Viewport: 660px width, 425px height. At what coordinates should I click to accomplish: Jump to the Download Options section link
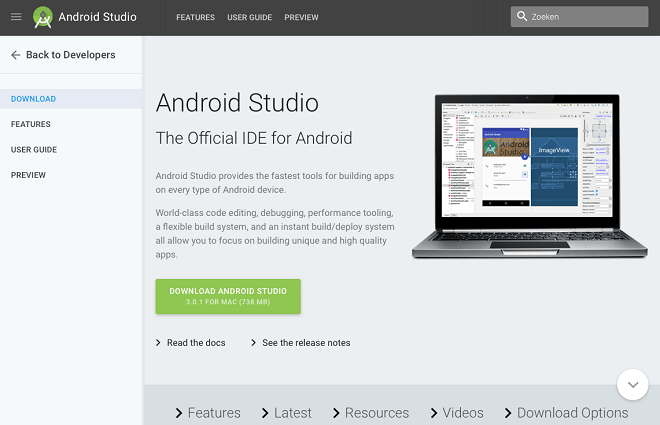coord(572,413)
